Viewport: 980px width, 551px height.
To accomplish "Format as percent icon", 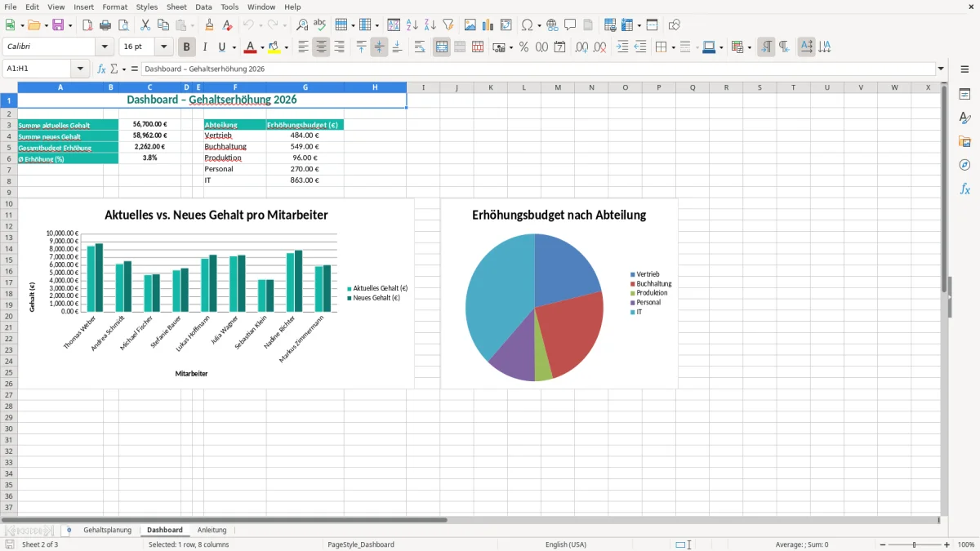I will [524, 47].
